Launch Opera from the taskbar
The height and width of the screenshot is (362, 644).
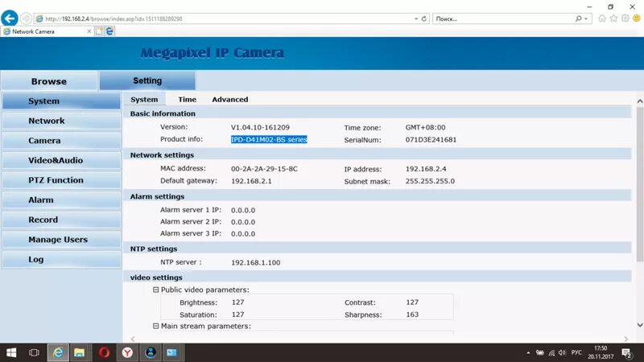pyautogui.click(x=104, y=352)
